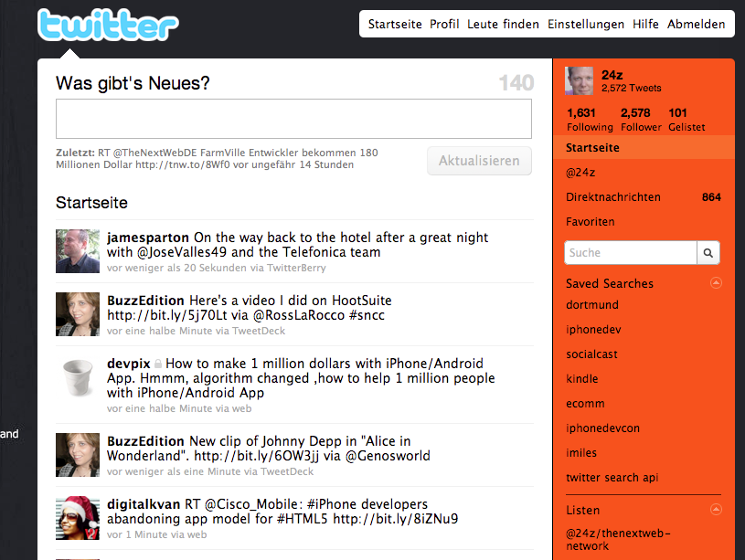Screen dimensions: 745x560
Task: Click devpix's cup avatar
Action: tap(78, 377)
